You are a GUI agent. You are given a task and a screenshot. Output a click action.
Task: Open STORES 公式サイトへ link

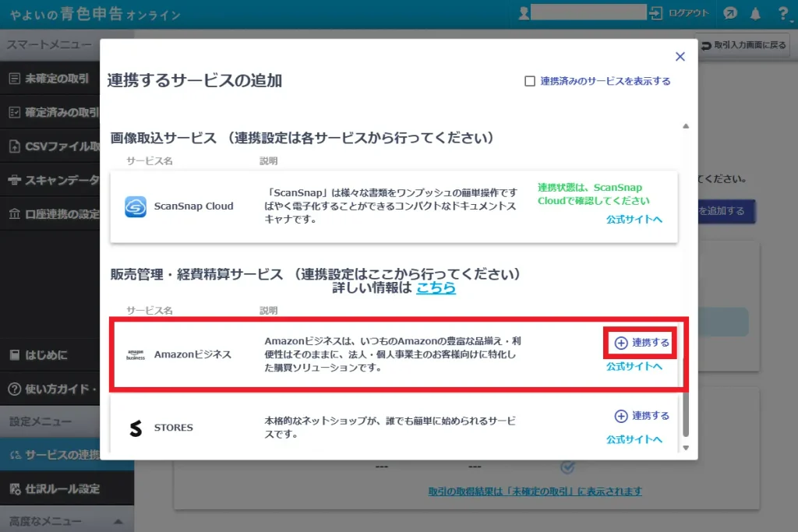click(x=634, y=439)
